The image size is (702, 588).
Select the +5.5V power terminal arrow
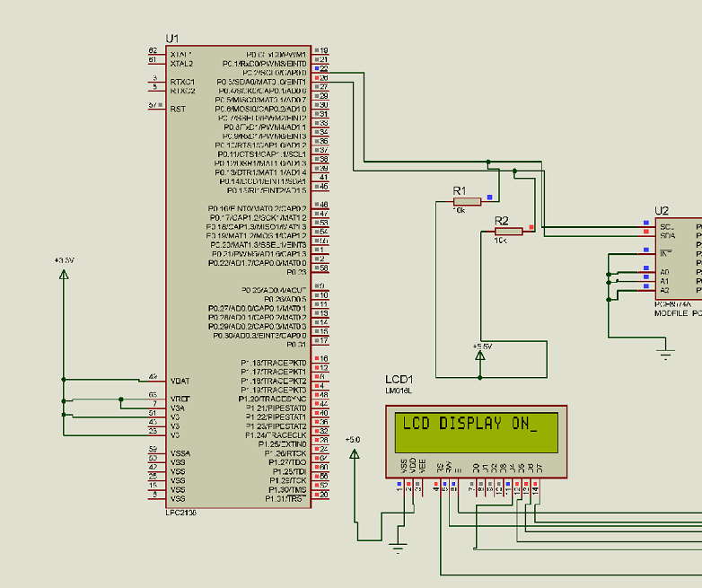pyautogui.click(x=480, y=355)
